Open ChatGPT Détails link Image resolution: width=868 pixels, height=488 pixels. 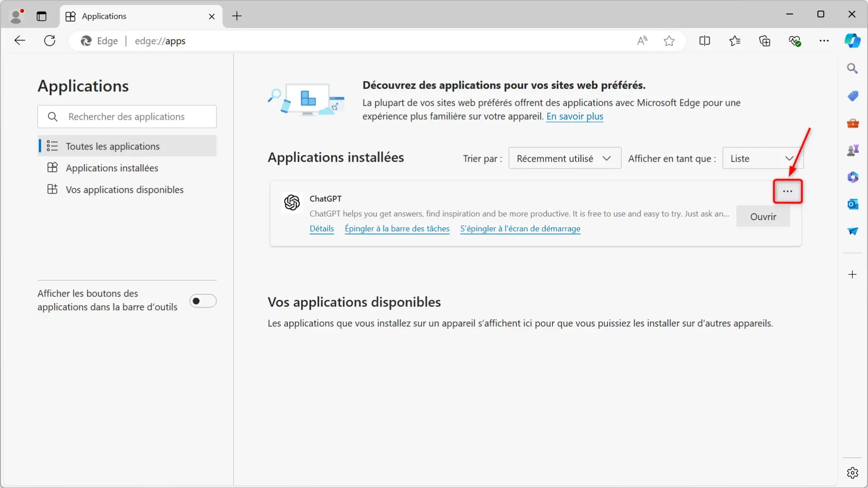[322, 229]
